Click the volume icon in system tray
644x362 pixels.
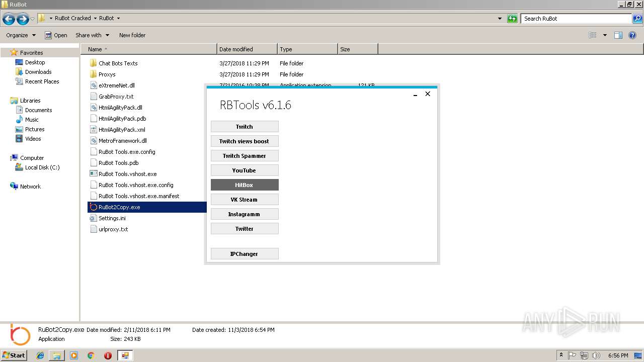(x=596, y=355)
